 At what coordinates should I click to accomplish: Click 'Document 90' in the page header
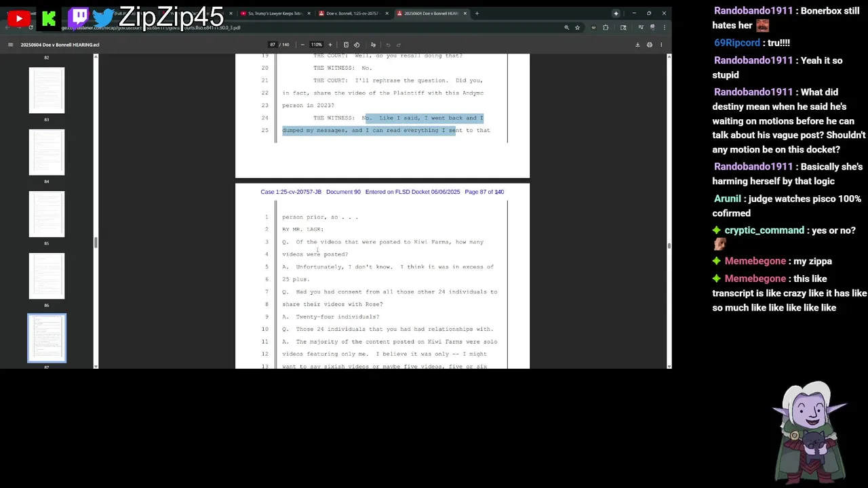[343, 192]
